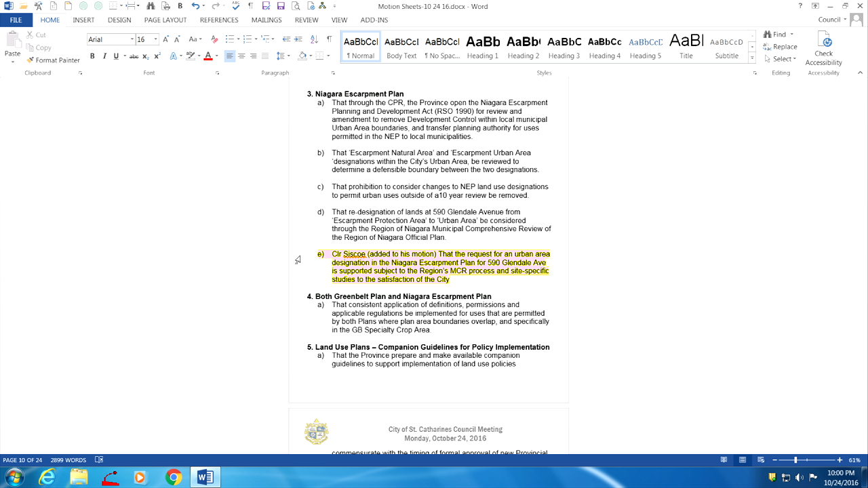Click the Save icon in quick access toolbar

click(280, 5)
